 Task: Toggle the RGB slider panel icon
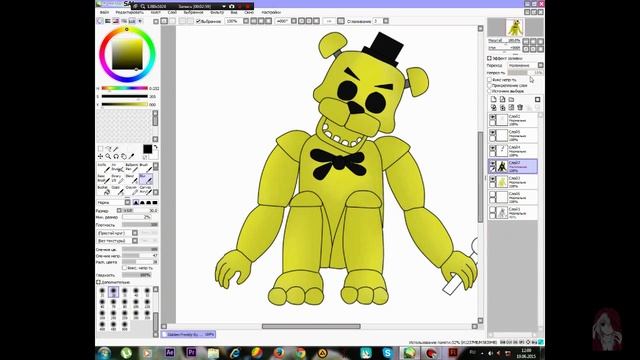108,21
